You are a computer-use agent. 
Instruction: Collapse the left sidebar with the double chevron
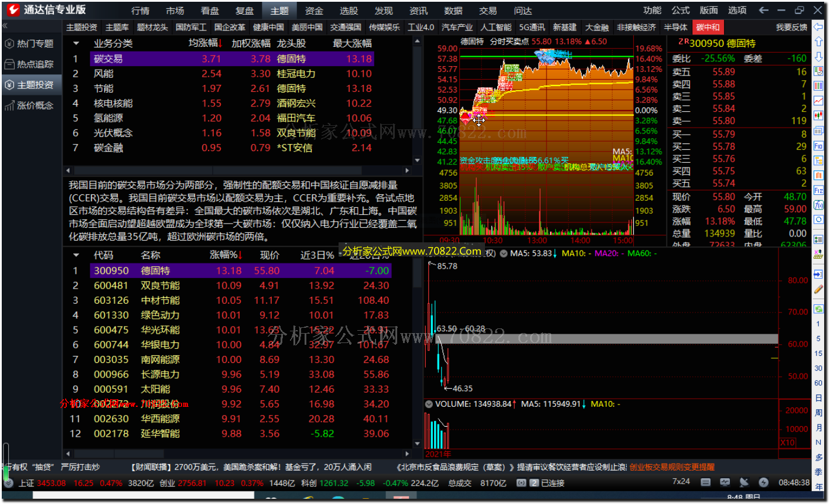(x=5, y=26)
